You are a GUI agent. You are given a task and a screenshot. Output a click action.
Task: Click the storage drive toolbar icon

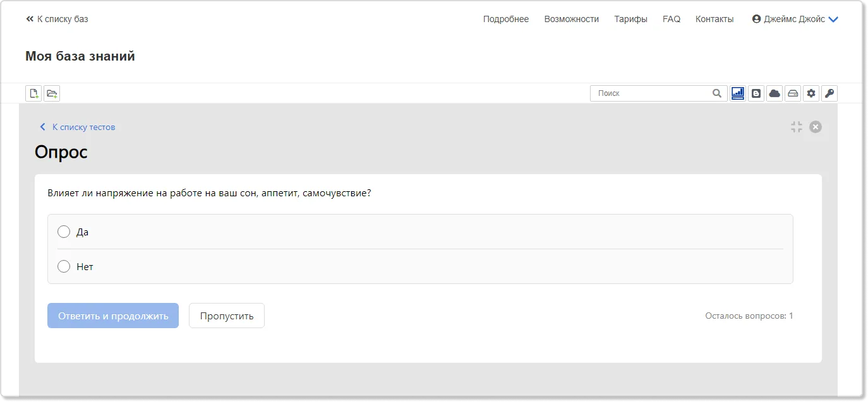[x=792, y=93]
